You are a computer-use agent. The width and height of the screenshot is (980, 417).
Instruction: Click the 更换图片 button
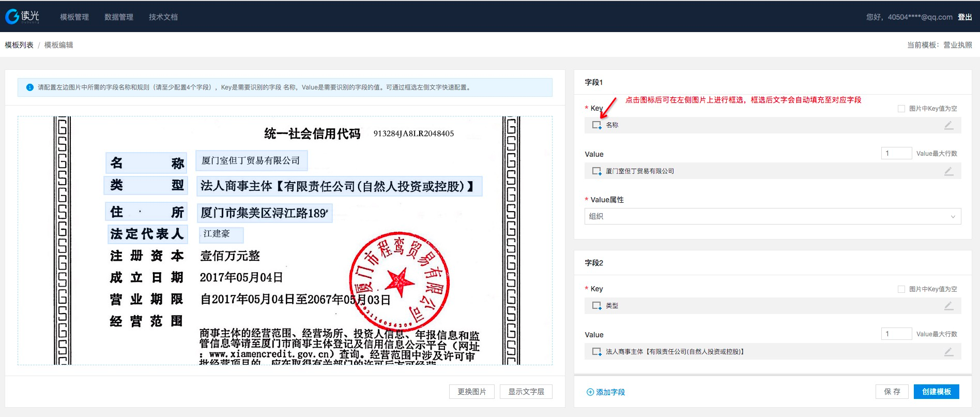pos(472,392)
